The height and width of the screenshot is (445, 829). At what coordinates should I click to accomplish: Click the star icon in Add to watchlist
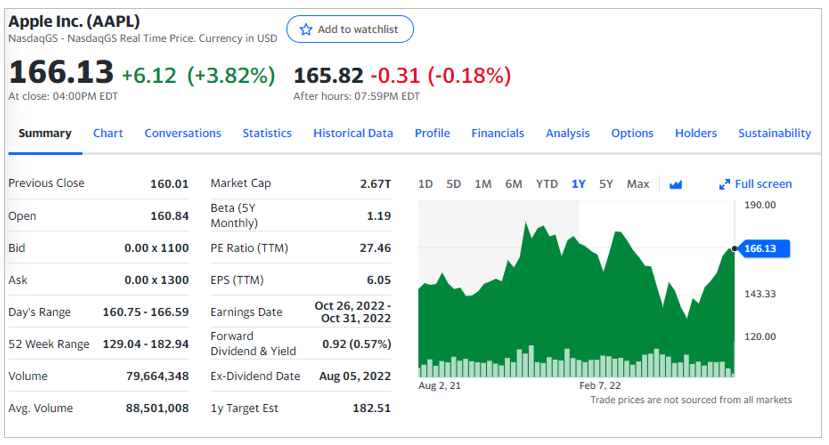coord(306,30)
